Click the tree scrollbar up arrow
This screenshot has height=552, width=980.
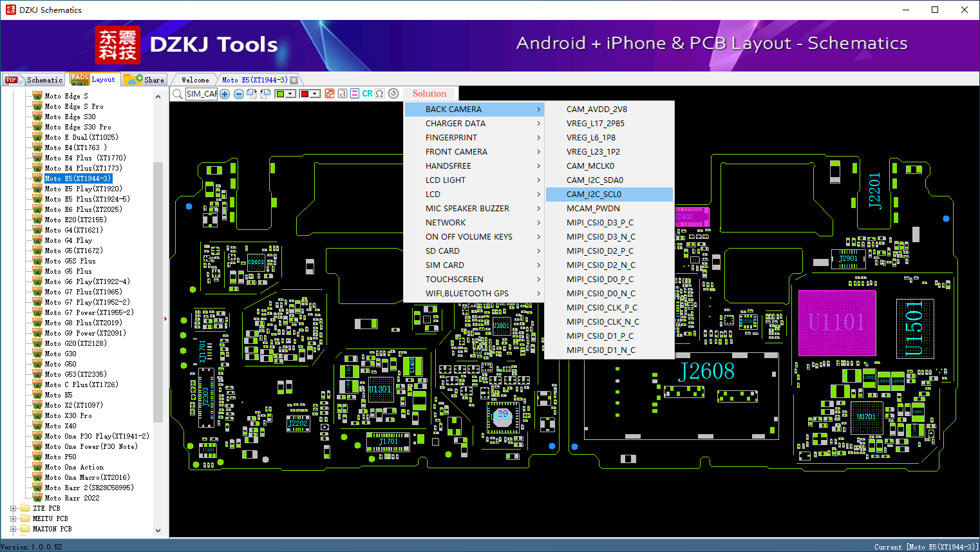tap(158, 97)
